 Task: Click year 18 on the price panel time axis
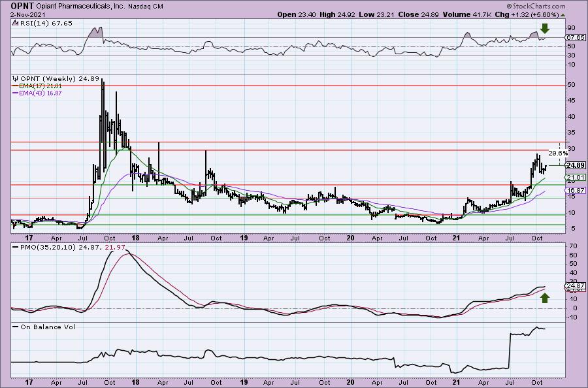pyautogui.click(x=135, y=238)
